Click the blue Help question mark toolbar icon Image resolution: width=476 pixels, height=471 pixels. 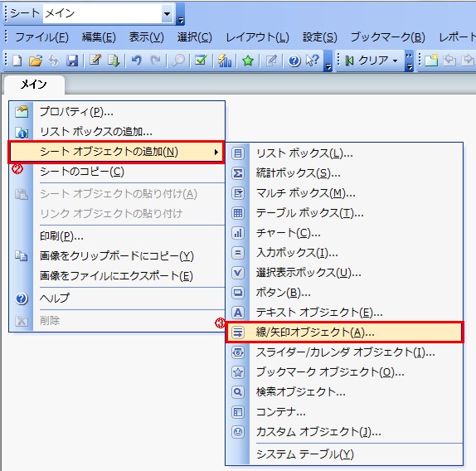click(294, 61)
